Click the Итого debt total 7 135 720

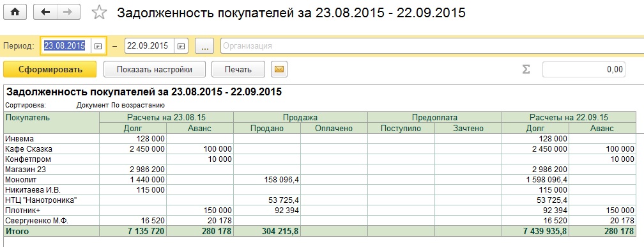pos(133,232)
